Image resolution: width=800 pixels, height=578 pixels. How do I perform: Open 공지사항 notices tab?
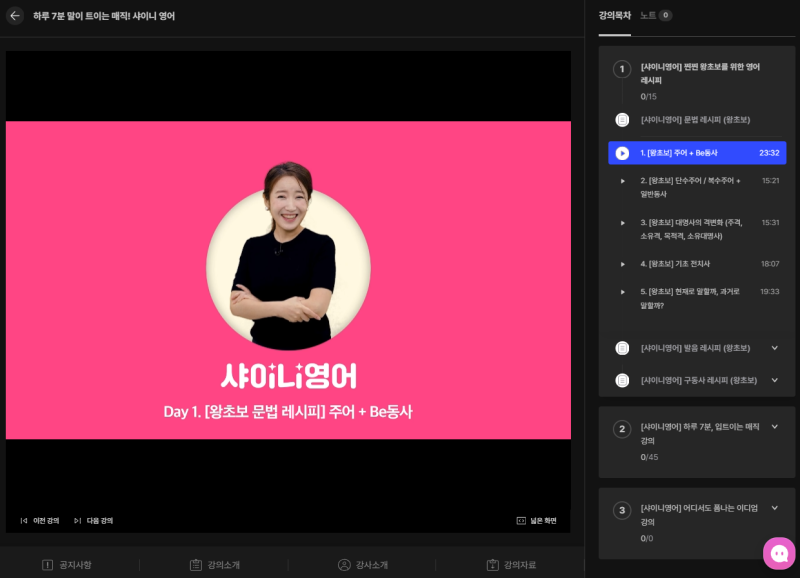(67, 565)
